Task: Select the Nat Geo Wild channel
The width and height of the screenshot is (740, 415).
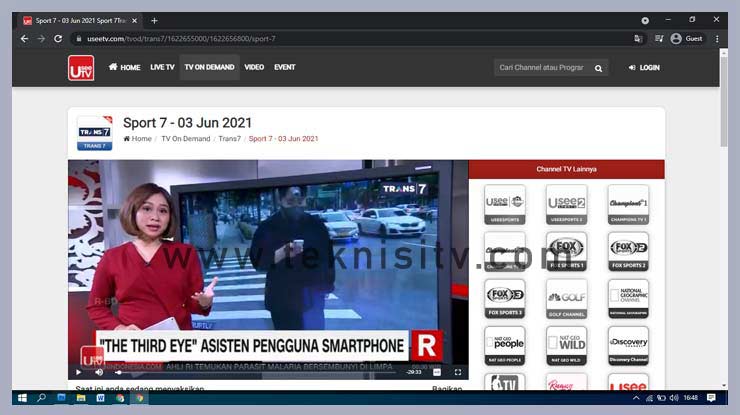Action: point(566,346)
